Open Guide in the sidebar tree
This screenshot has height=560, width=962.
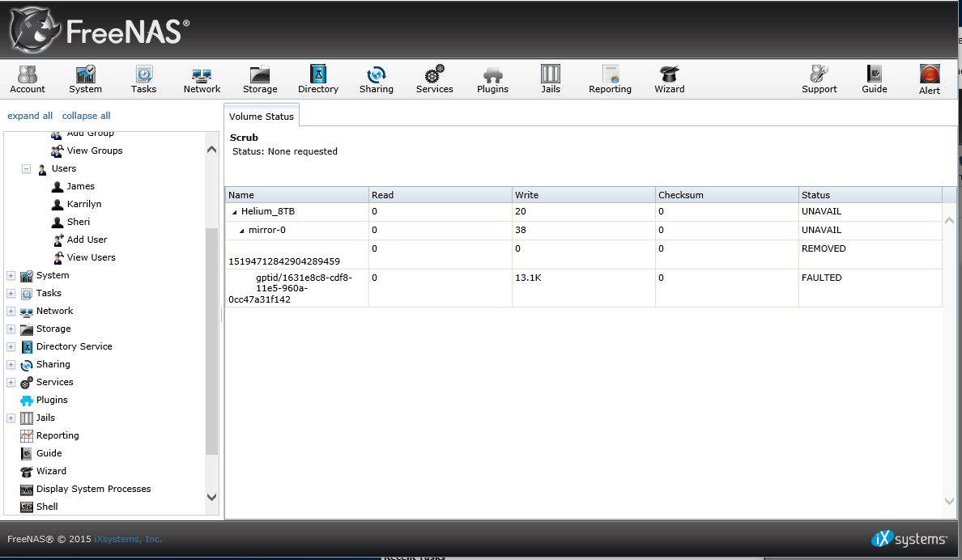tap(49, 452)
